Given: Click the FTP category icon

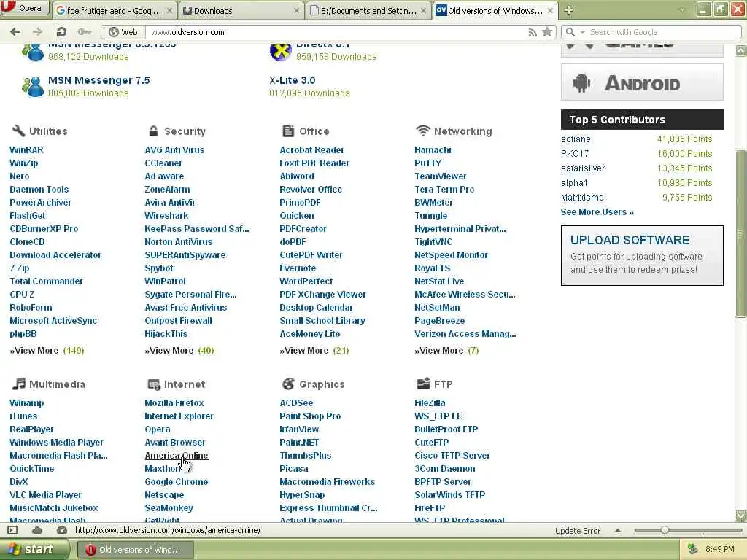Looking at the screenshot, I should (x=424, y=384).
